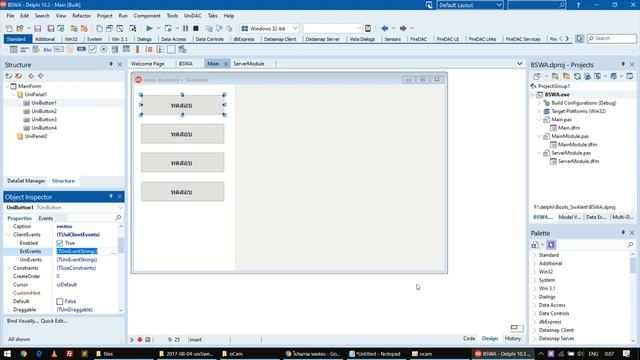
Task: Pick the TFrames component at the palette start
Action: pyautogui.click(x=13, y=49)
